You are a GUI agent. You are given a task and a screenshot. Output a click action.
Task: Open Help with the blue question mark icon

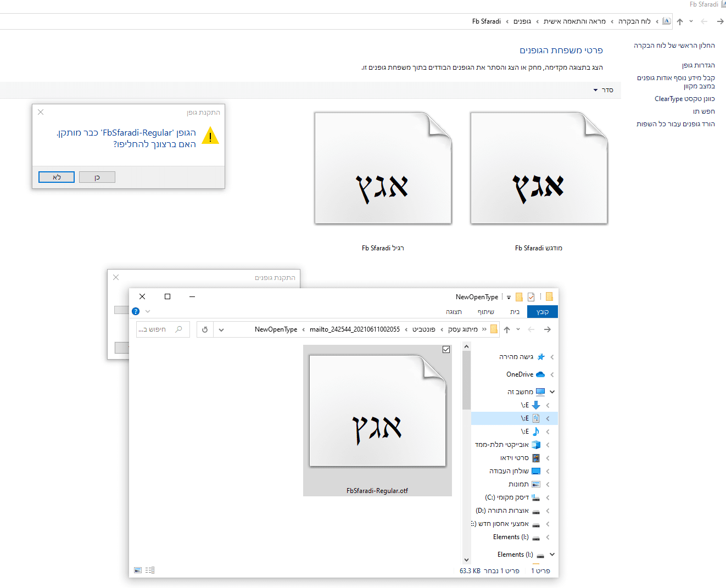[x=136, y=311]
